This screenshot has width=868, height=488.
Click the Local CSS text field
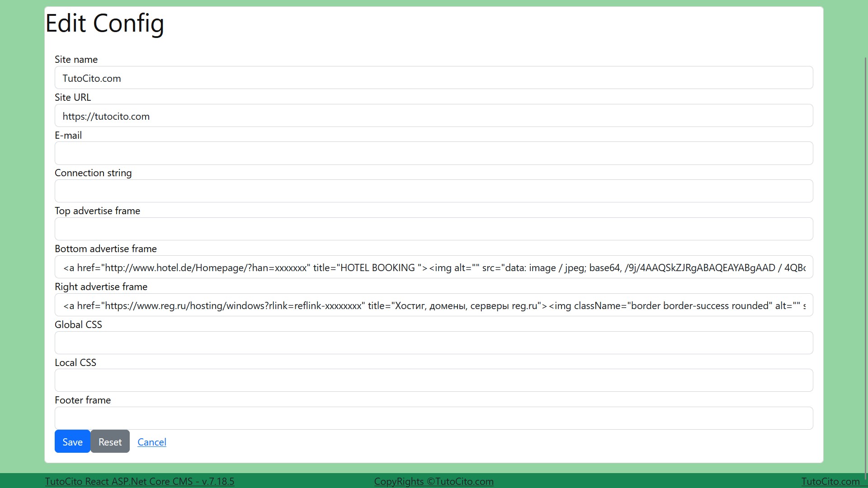(434, 380)
